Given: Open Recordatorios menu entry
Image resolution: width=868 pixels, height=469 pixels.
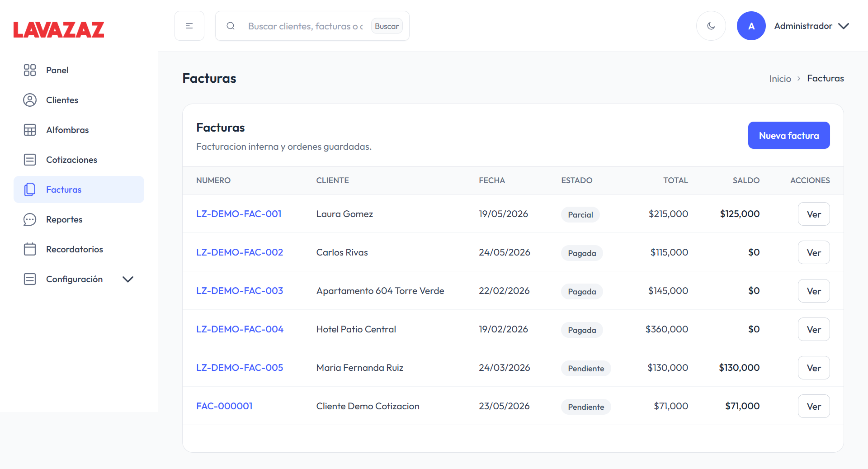Looking at the screenshot, I should 79,249.
